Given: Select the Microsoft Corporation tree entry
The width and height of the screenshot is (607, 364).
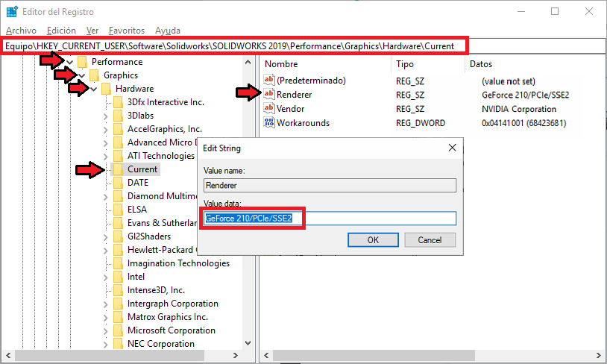Looking at the screenshot, I should pos(172,330).
